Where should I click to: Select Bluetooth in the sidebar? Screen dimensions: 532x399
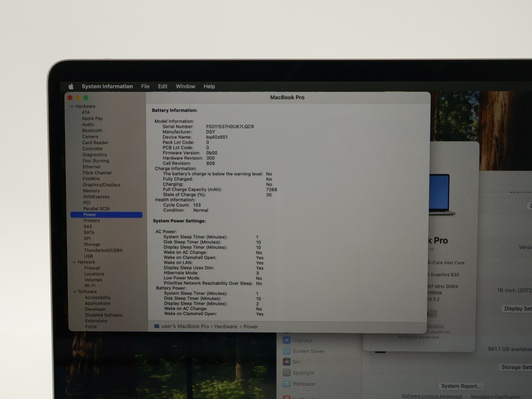point(92,131)
